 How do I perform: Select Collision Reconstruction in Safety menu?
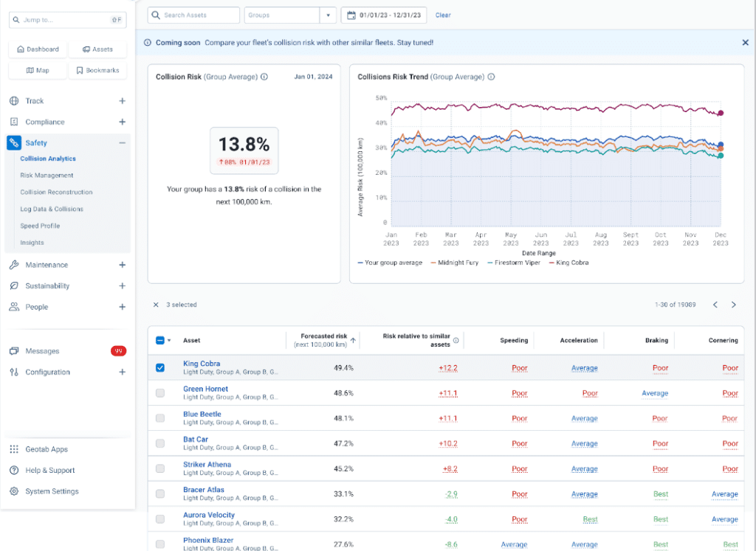click(x=56, y=193)
